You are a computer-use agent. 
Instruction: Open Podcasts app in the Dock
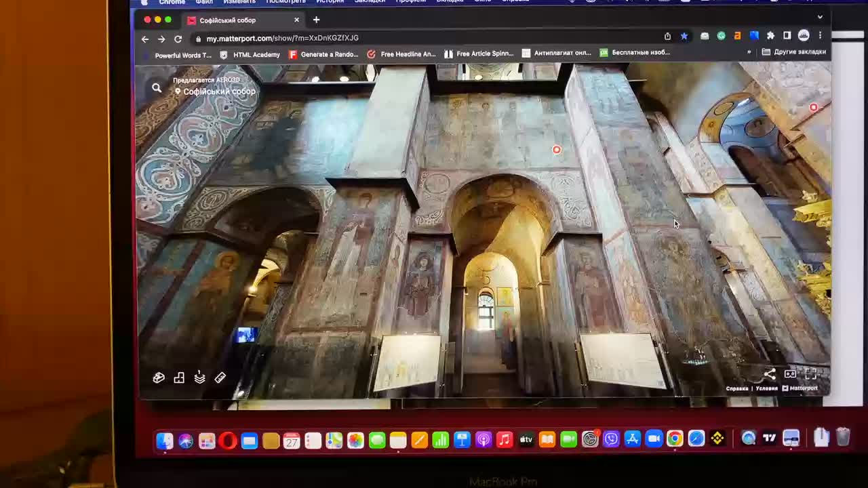(484, 440)
